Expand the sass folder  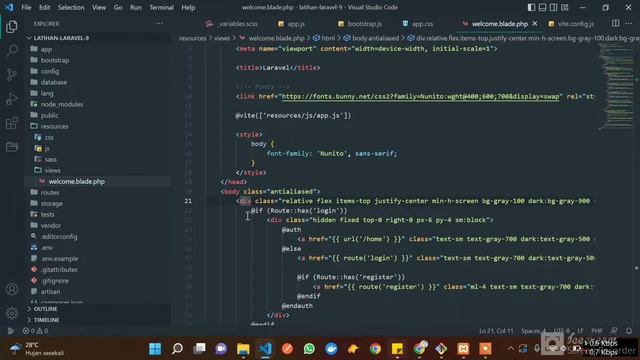(51, 159)
